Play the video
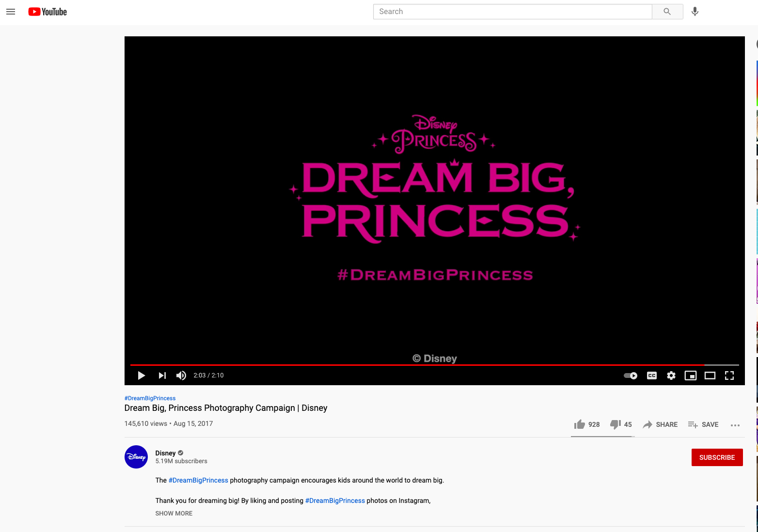 [x=142, y=376]
